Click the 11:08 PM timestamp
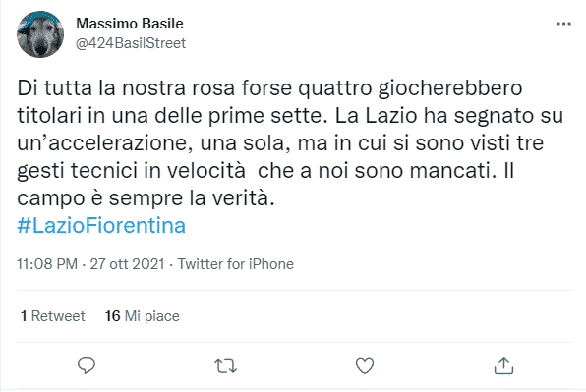This screenshot has width=586, height=392. [47, 264]
